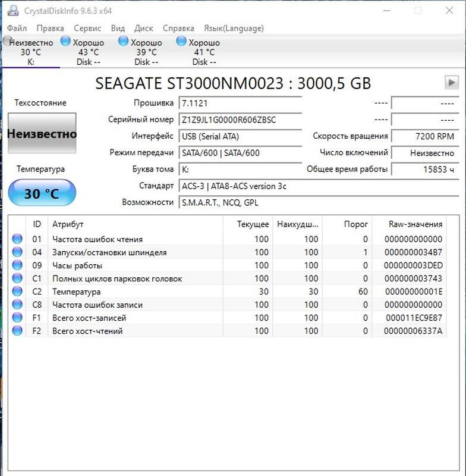The width and height of the screenshot is (466, 476).
Task: Open the Вид menu
Action: (118, 28)
